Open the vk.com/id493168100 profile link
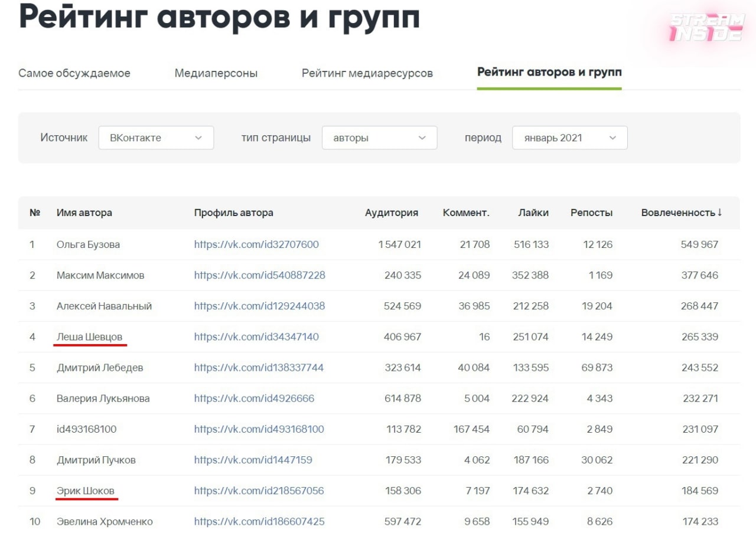The width and height of the screenshot is (756, 536). (x=259, y=429)
